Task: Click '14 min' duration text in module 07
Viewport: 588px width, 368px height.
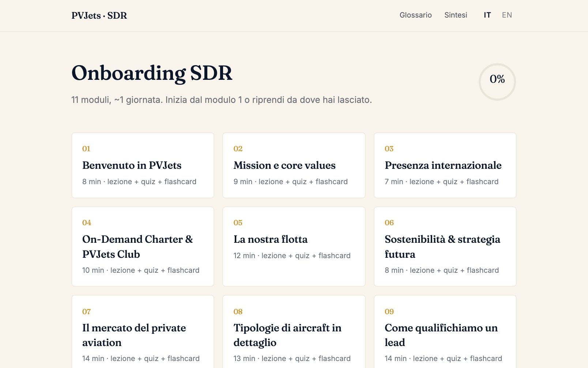Action: 93,358
